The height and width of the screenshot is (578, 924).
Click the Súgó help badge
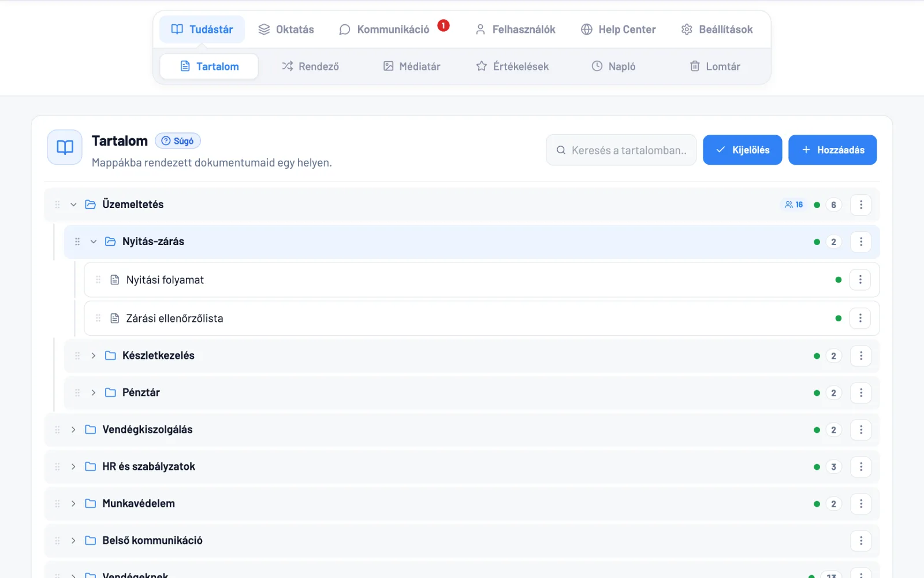click(x=178, y=141)
